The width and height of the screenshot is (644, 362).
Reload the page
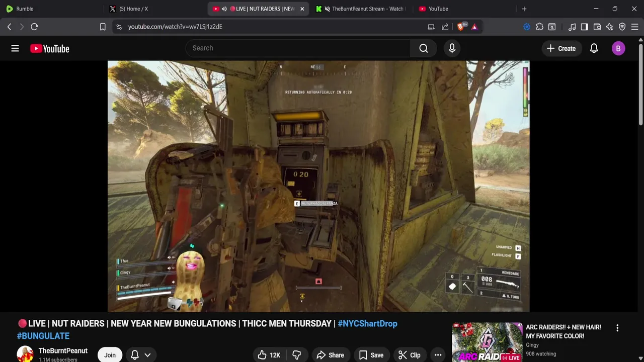(34, 27)
